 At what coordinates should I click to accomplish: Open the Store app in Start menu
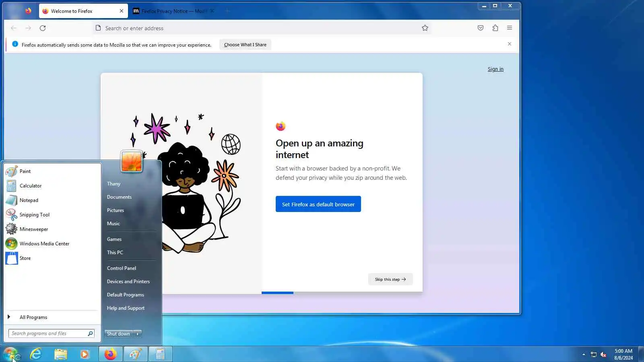(x=52, y=258)
